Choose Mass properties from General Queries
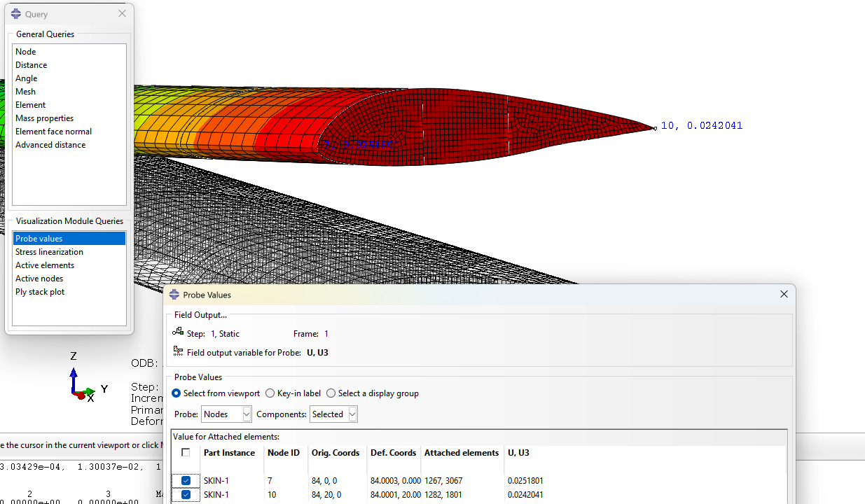Viewport: 865px width, 504px height. coord(44,118)
